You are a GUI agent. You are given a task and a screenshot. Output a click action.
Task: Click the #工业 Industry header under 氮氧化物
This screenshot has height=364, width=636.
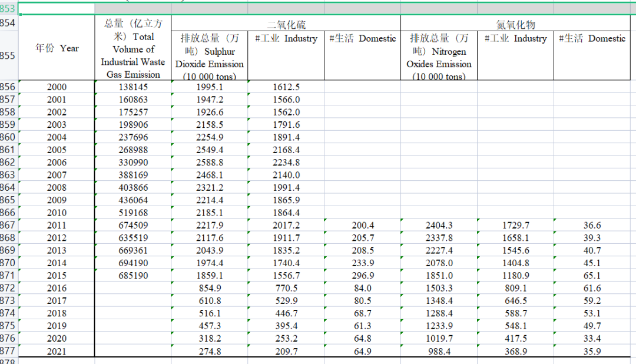(x=515, y=56)
